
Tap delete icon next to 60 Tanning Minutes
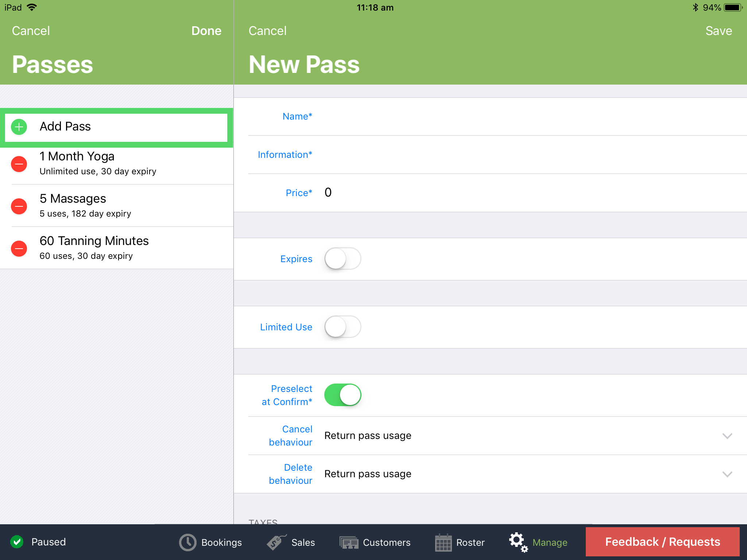(x=19, y=248)
